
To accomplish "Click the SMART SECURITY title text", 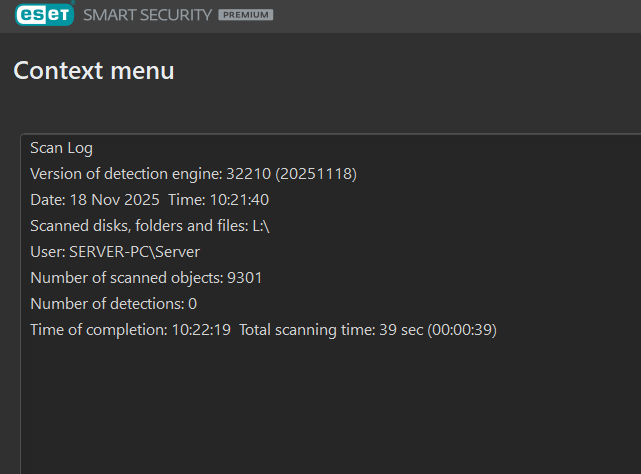I will 147,16.
